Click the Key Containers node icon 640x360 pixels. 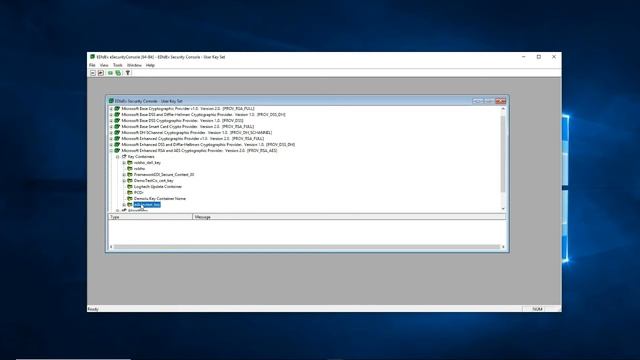[x=124, y=156]
